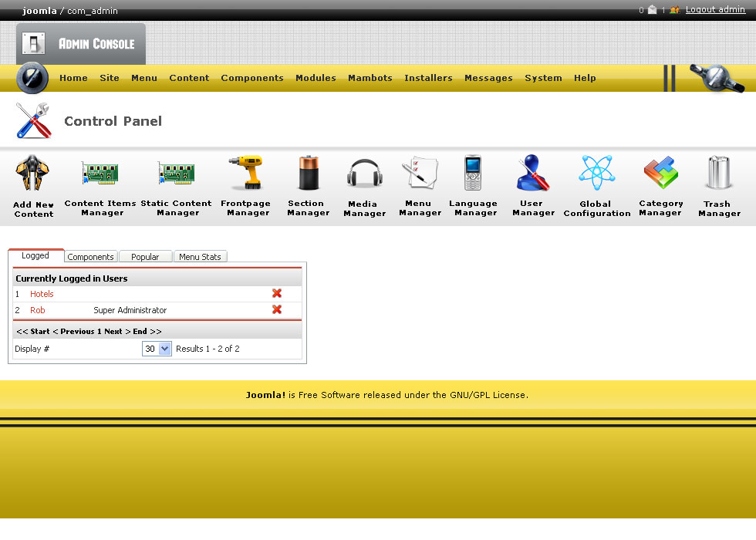Open the Messages menu
756x540 pixels.
coord(488,78)
